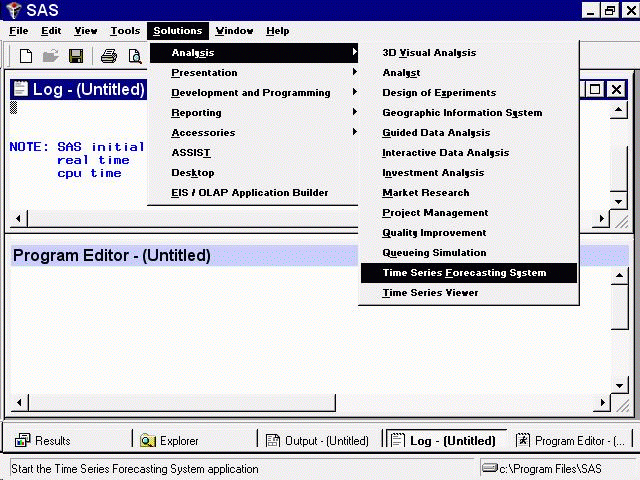Select Time Series Viewer menu entry
This screenshot has height=480, width=640.
click(430, 293)
